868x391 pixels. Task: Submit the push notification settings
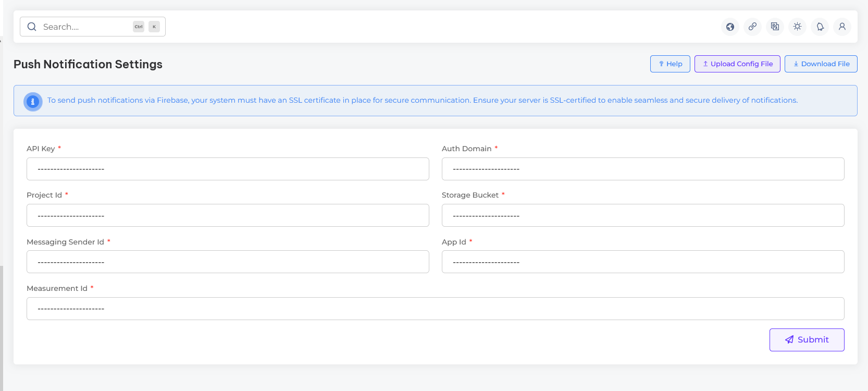[x=807, y=340]
